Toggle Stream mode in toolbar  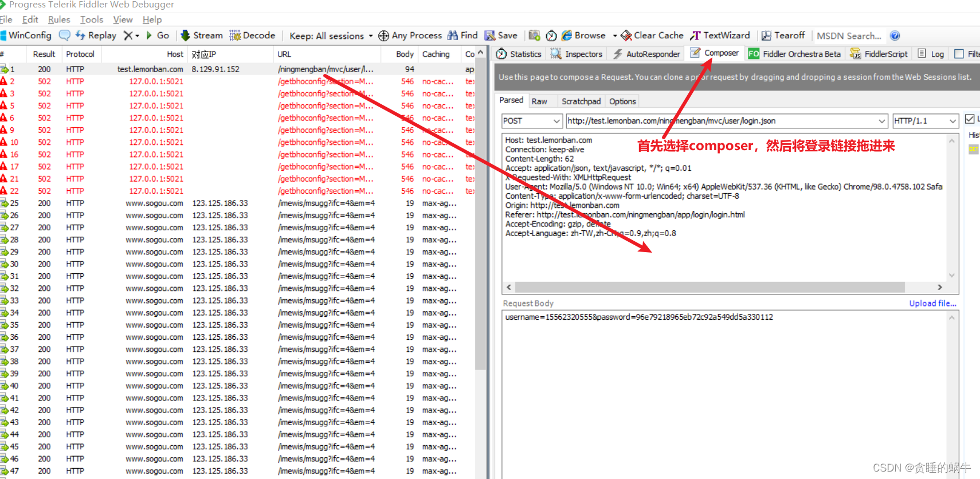(202, 36)
